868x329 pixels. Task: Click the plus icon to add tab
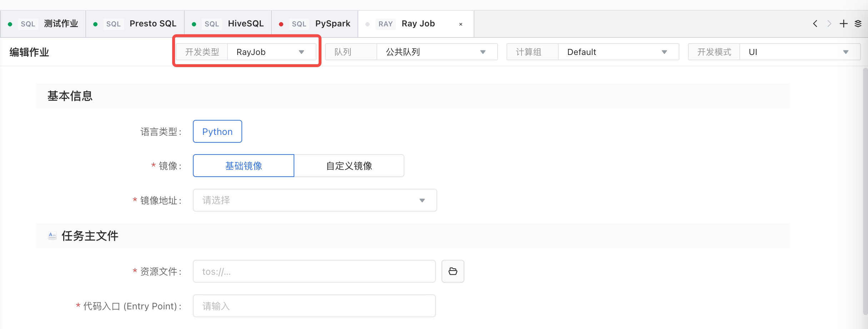(843, 24)
